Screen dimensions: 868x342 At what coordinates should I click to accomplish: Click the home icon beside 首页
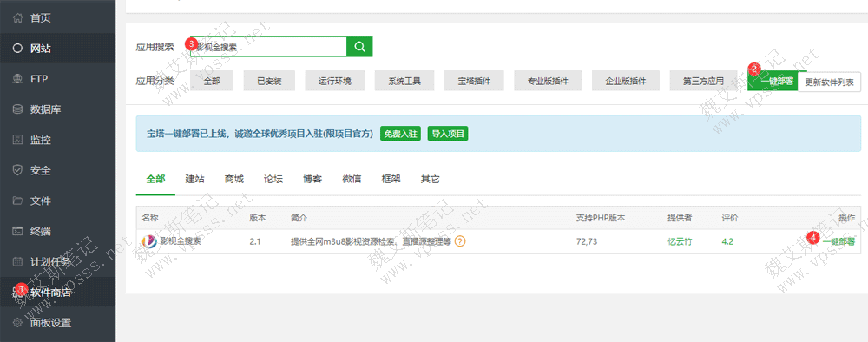17,18
